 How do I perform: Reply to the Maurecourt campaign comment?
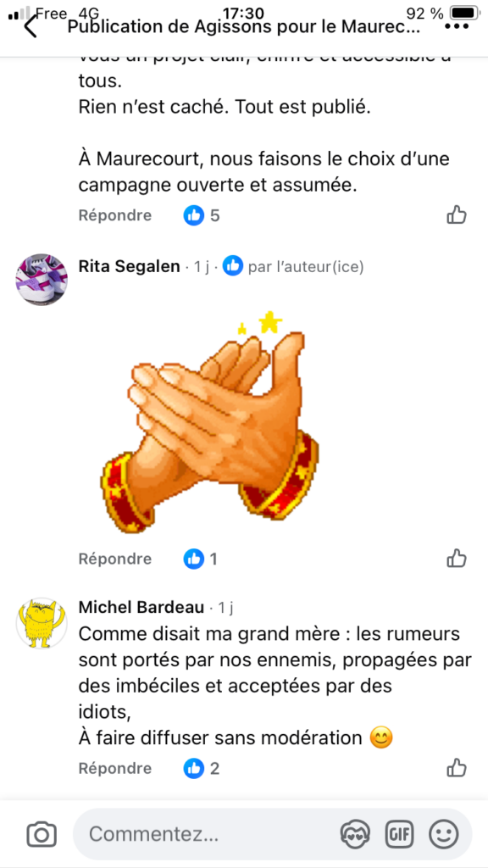point(114,215)
